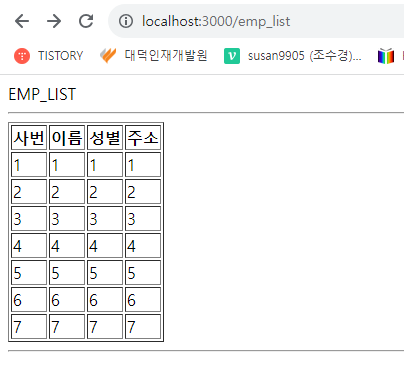This screenshot has width=404, height=379.
Task: Click the 이름 cell with value 4
Action: tap(67, 246)
